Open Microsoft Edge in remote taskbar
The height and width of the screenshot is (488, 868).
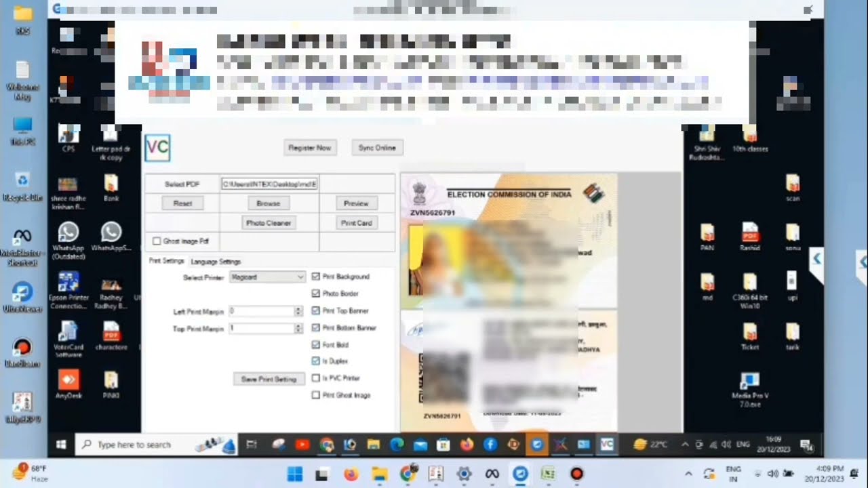click(397, 445)
